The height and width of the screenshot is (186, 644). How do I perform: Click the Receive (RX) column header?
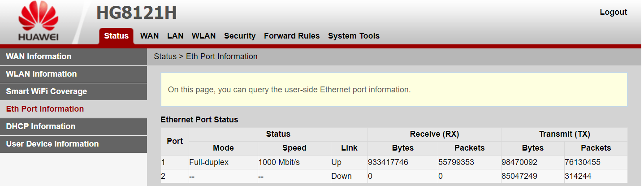[x=434, y=134]
